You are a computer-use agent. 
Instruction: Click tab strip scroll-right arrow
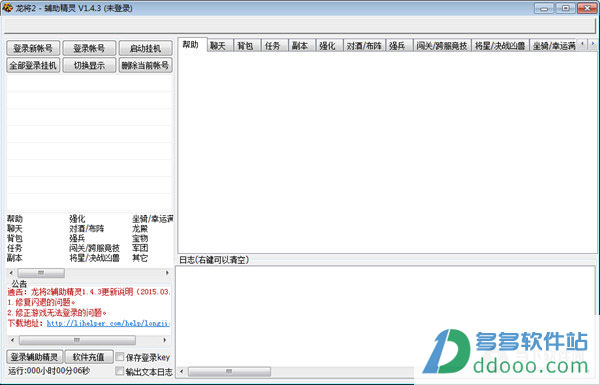593,44
